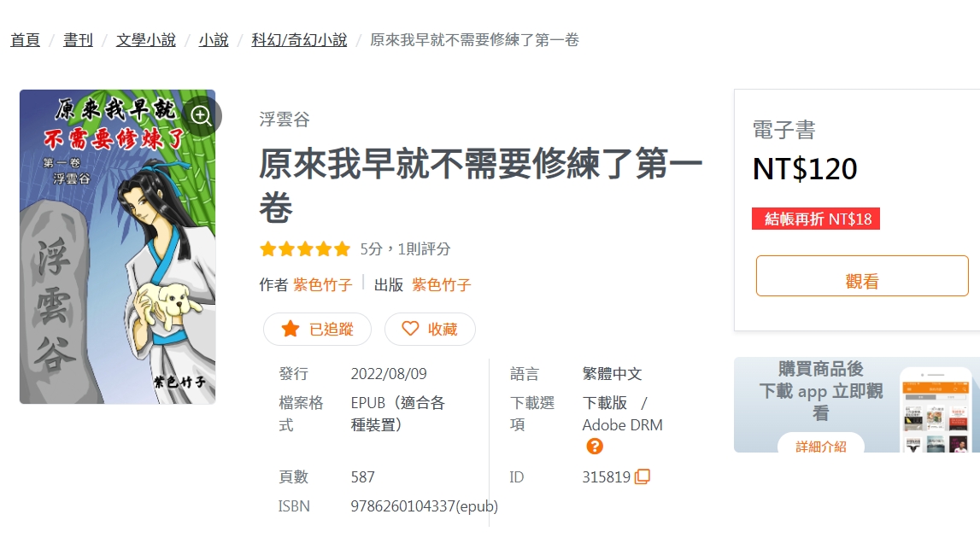Open the publisher 紫色竹子 link

point(441,285)
